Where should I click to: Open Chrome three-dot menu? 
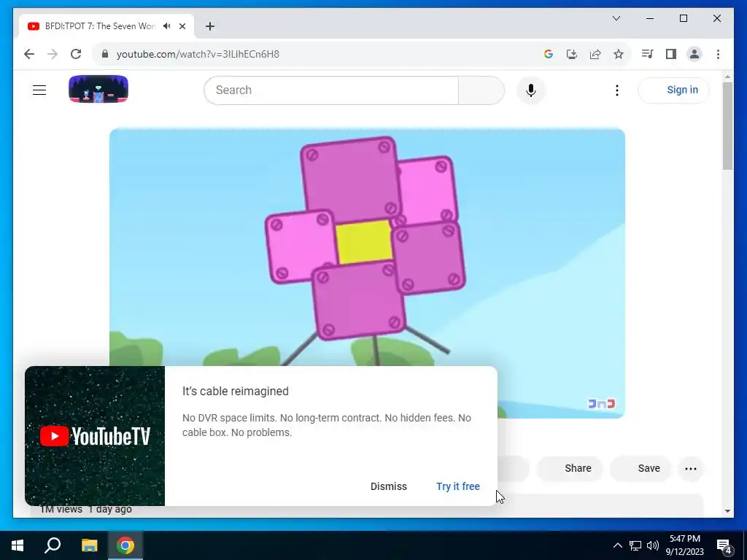(718, 54)
